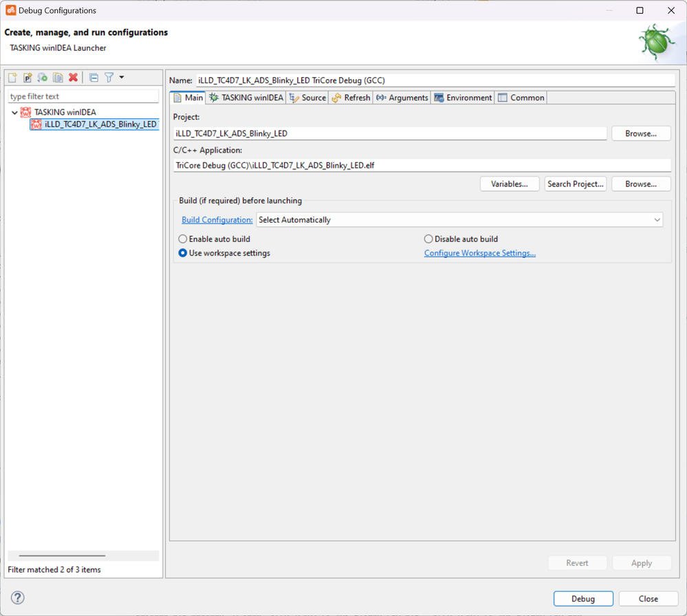Image resolution: width=687 pixels, height=616 pixels.
Task: Click the horizontal scrollbar in the configurations list
Action: point(62,555)
